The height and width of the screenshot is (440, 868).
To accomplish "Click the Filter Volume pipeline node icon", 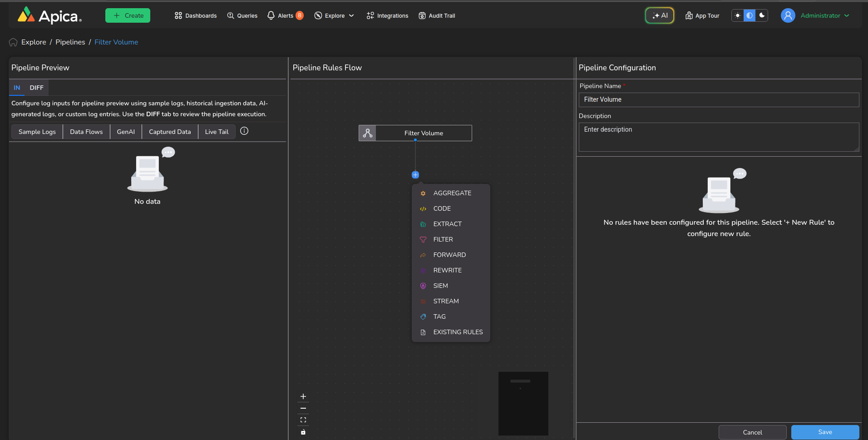I will coord(367,133).
